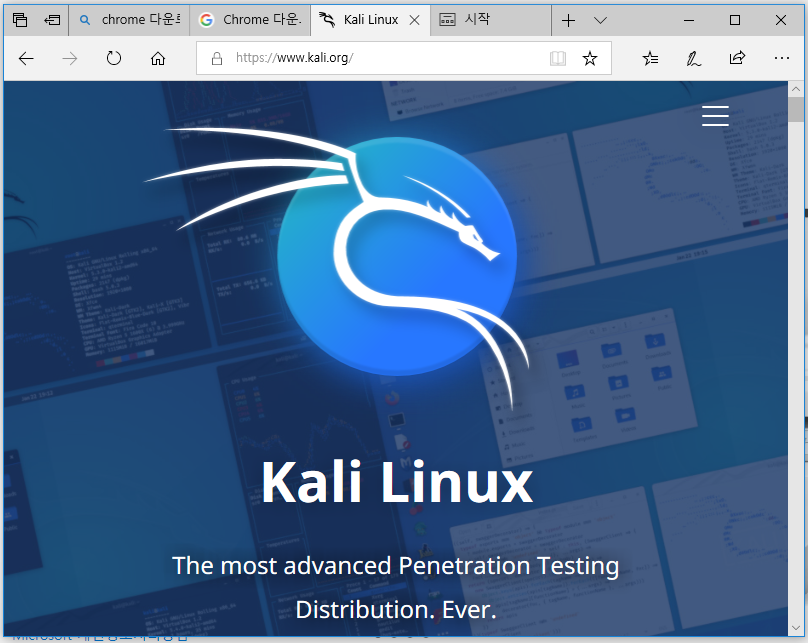Add page to favorites star

pos(590,58)
